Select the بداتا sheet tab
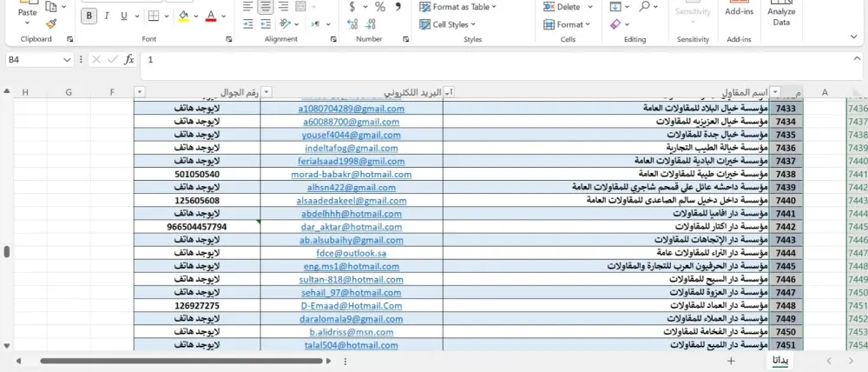 point(779,361)
